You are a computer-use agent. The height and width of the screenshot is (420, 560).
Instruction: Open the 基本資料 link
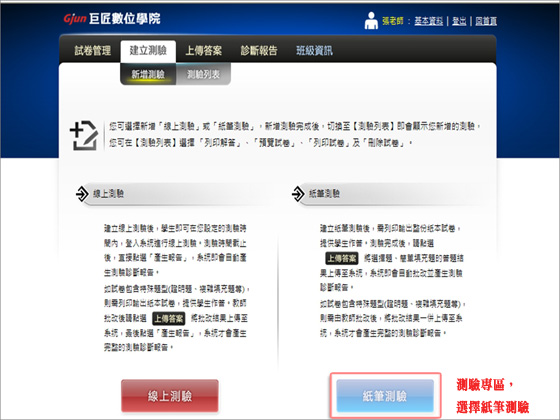tap(429, 21)
